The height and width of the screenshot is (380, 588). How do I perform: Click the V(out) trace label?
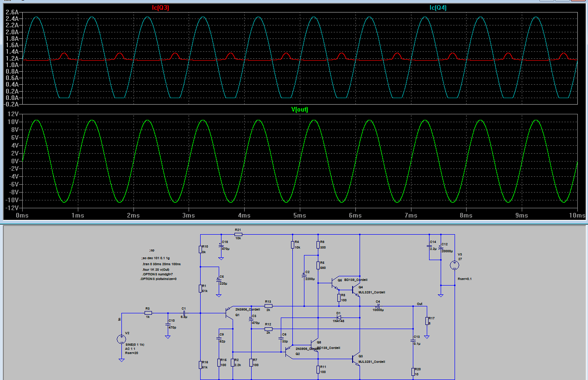(299, 110)
